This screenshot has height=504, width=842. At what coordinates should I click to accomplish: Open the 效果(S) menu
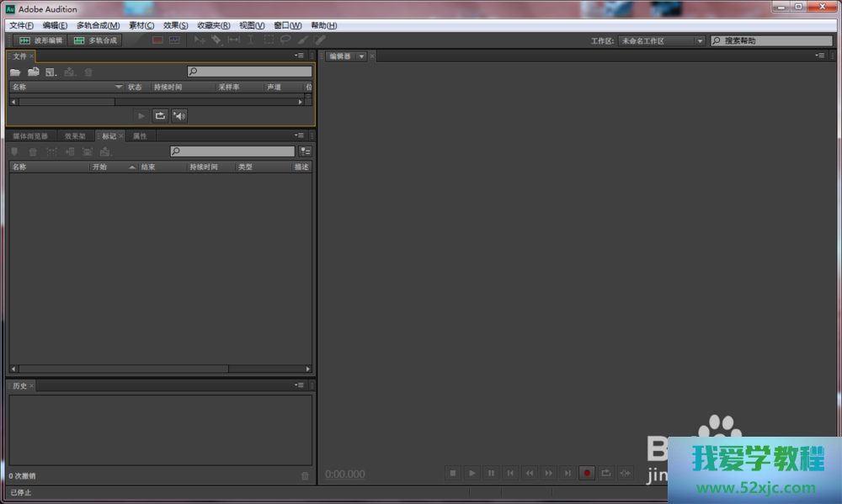coord(175,25)
